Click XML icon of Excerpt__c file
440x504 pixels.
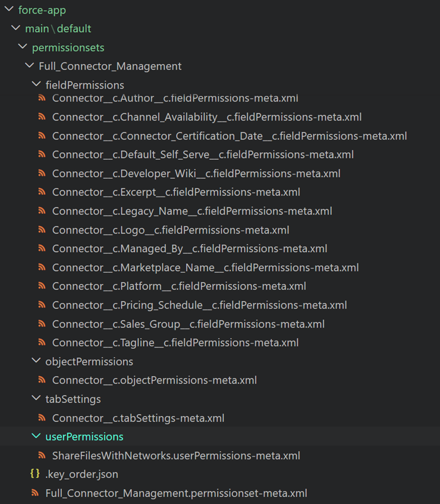click(42, 192)
